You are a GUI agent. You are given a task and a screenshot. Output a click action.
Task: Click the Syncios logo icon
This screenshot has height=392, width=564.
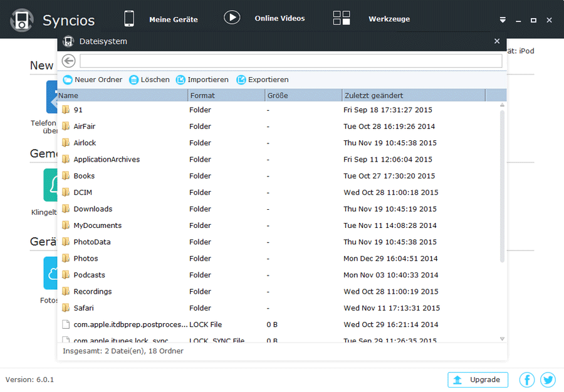click(22, 20)
